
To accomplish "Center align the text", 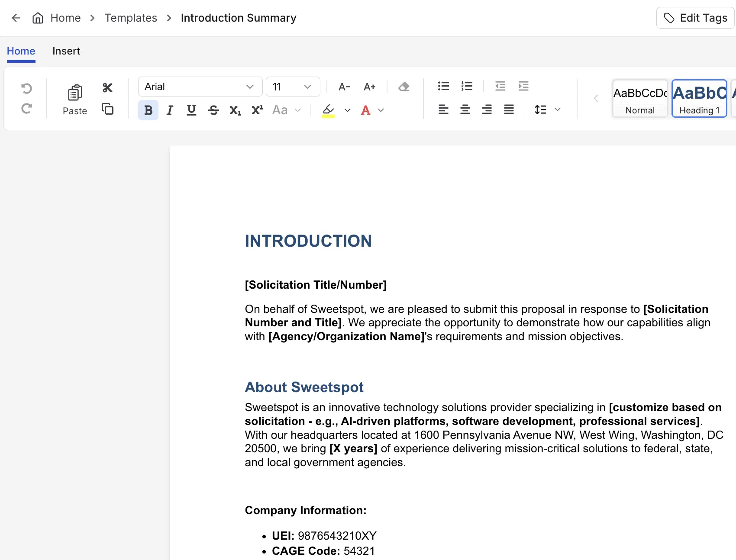I will (465, 109).
